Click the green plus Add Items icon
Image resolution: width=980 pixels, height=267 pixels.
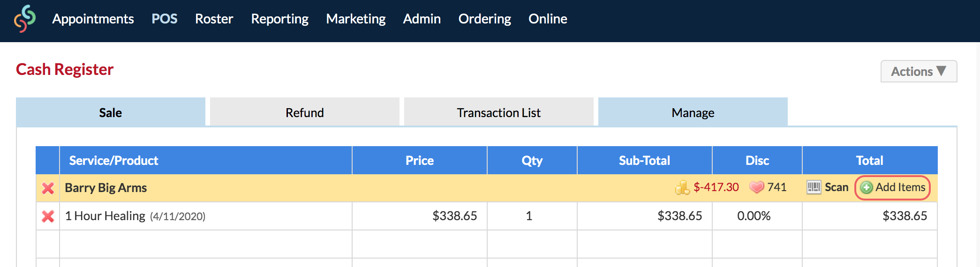867,187
